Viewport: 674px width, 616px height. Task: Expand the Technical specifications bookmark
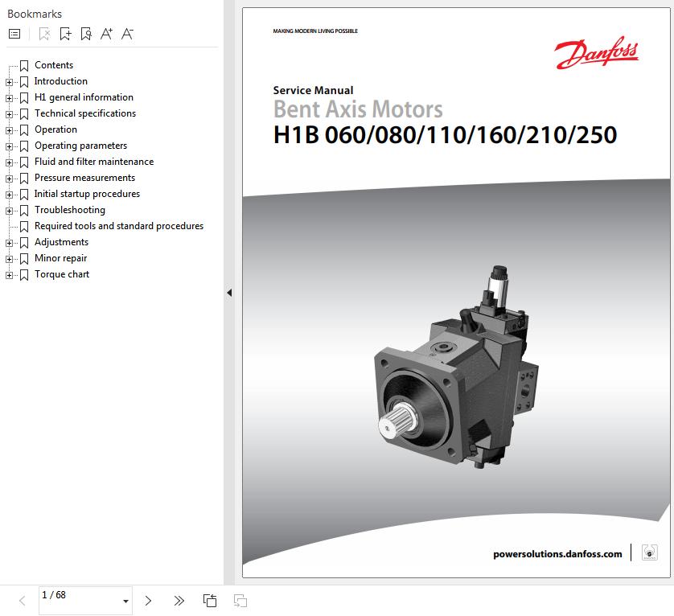(9, 114)
